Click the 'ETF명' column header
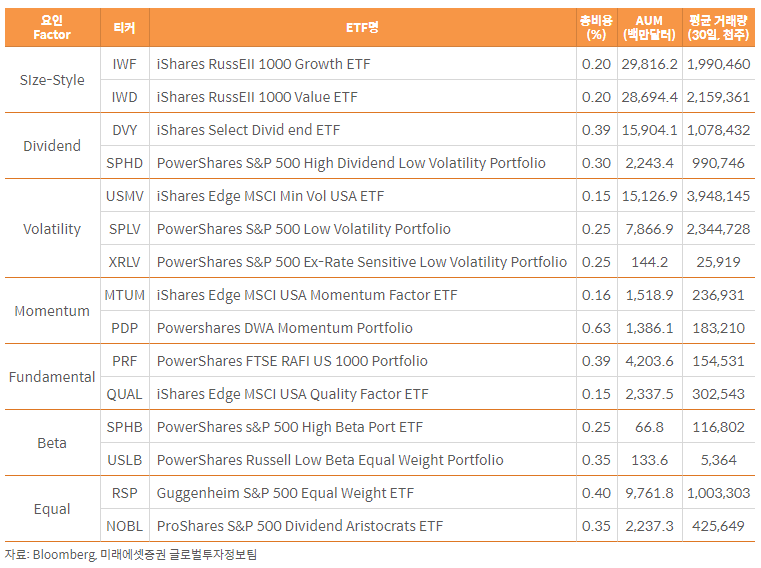 pyautogui.click(x=362, y=28)
